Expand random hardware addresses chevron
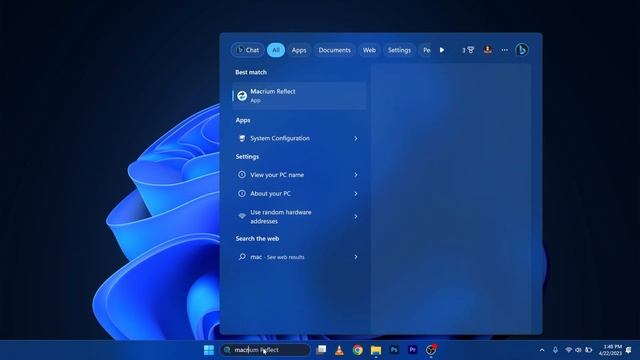This screenshot has height=360, width=640. (356, 216)
